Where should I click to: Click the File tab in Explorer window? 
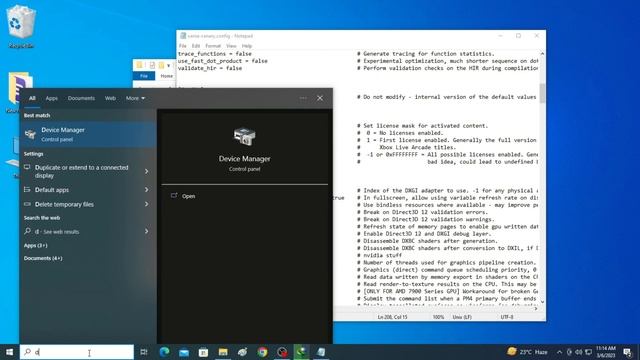pos(144,76)
